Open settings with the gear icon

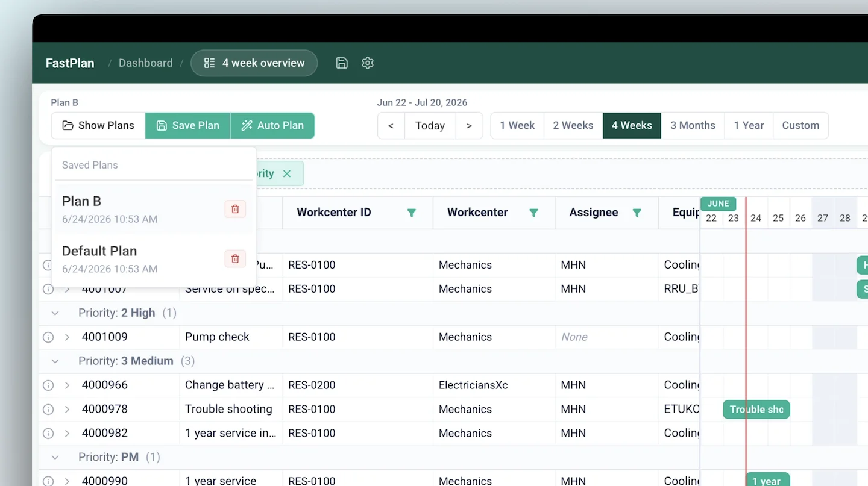[368, 63]
